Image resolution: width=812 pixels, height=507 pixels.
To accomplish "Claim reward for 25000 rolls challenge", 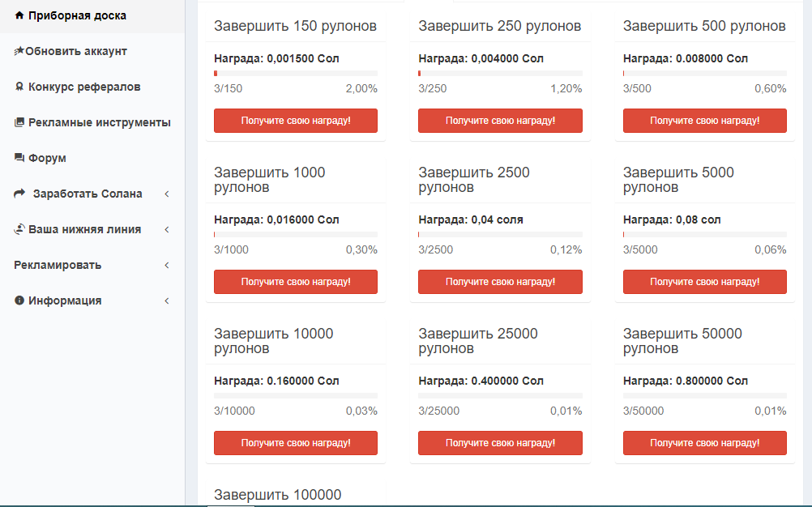I will 500,443.
